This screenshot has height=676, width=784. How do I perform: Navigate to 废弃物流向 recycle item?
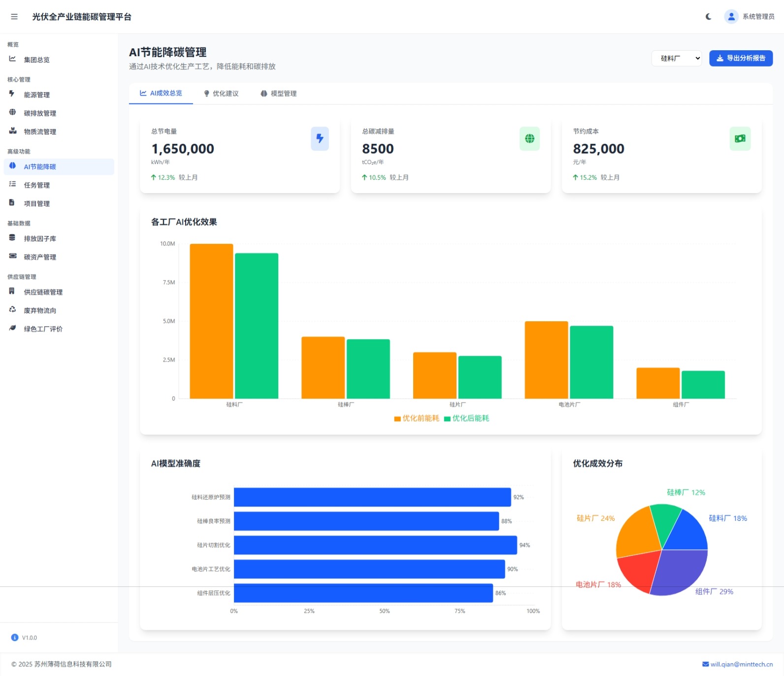[x=40, y=310]
